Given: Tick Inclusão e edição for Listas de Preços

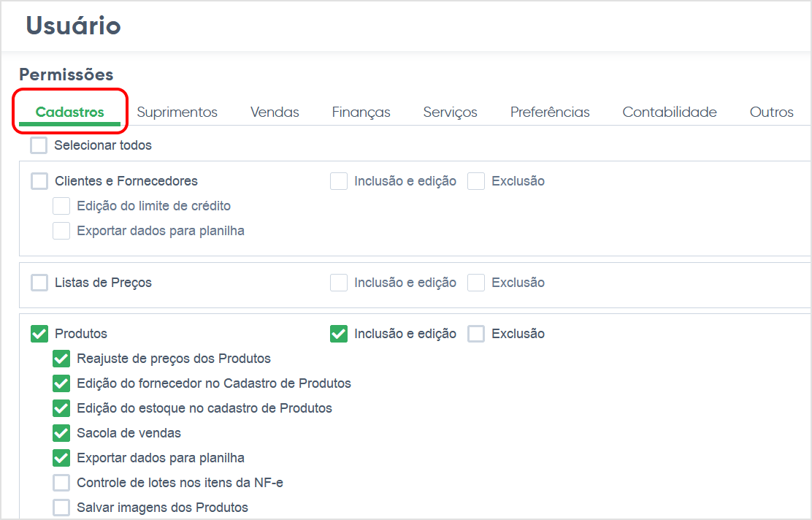Looking at the screenshot, I should click(x=339, y=283).
